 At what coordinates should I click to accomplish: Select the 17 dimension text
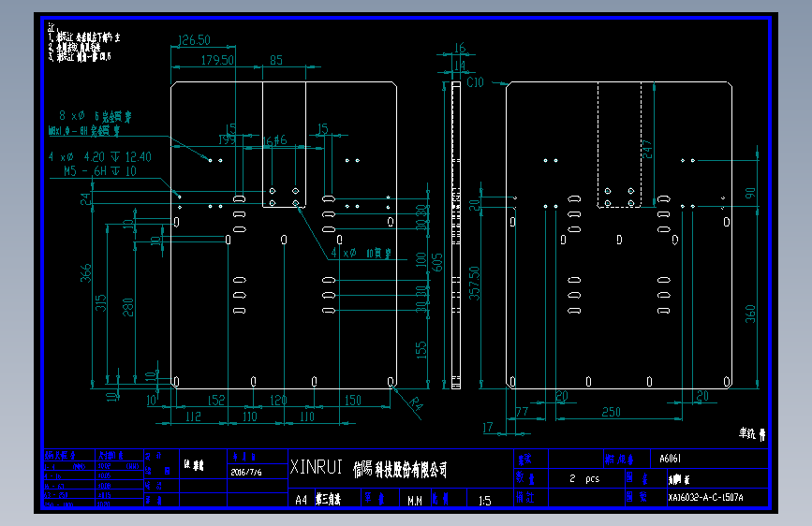[488, 427]
